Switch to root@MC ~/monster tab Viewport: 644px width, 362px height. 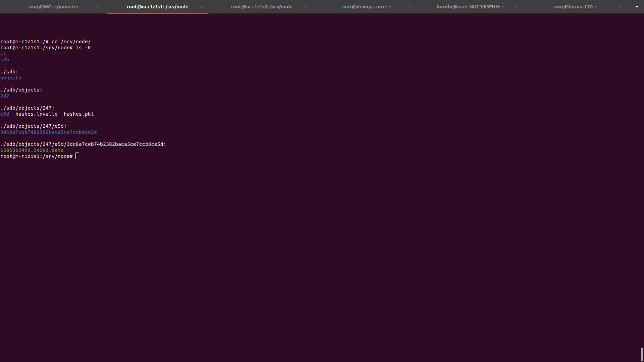(53, 7)
